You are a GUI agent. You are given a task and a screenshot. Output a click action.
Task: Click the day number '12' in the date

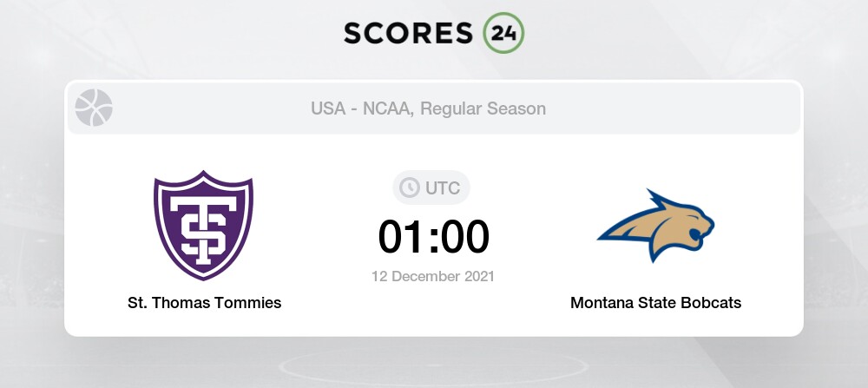[381, 276]
